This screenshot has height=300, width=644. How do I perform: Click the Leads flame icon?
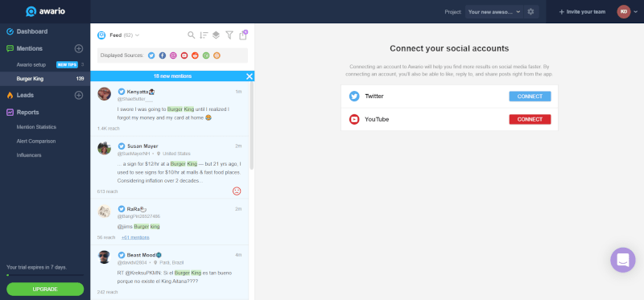tap(10, 95)
